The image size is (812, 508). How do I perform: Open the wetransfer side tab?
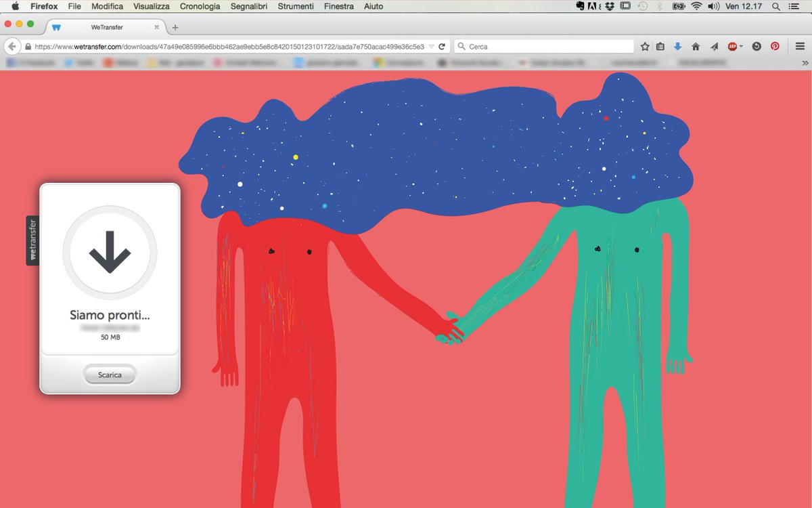coord(32,240)
